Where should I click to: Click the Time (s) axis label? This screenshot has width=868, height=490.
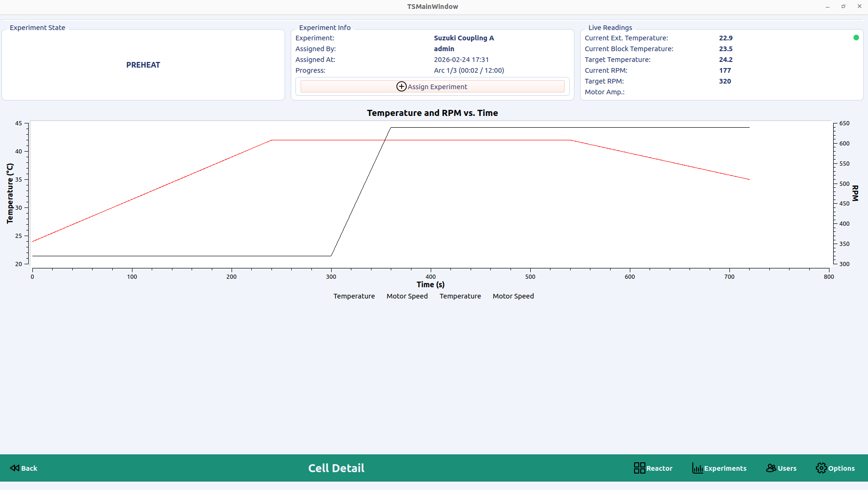(430, 284)
